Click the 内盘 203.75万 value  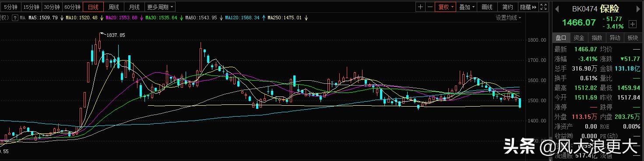(x=627, y=117)
